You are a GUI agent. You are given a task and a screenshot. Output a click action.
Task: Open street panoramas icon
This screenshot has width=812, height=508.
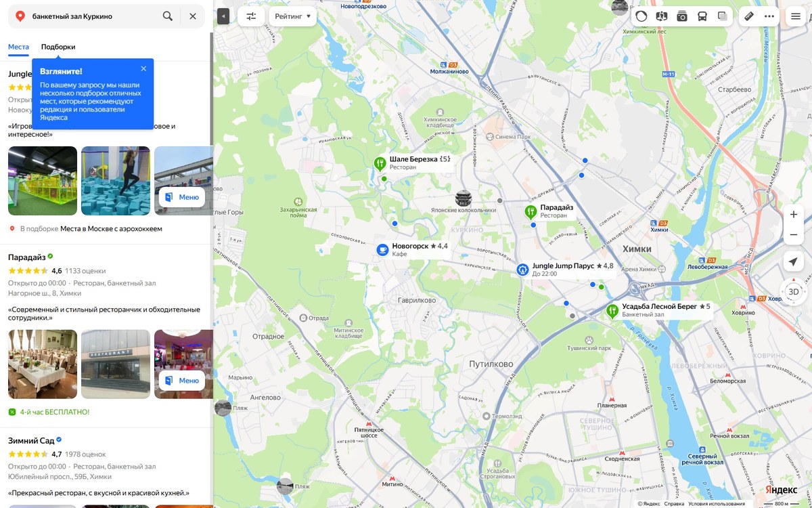[x=662, y=16]
